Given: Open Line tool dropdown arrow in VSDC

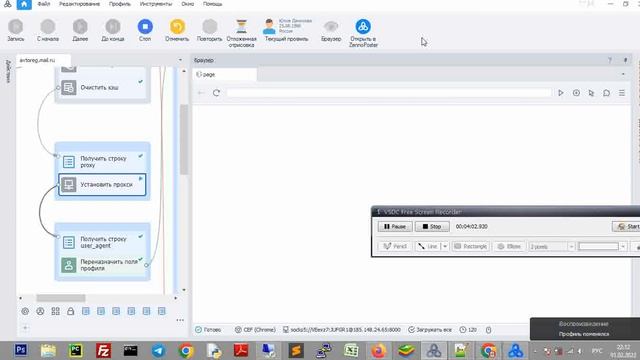Looking at the screenshot, I should coord(445,247).
